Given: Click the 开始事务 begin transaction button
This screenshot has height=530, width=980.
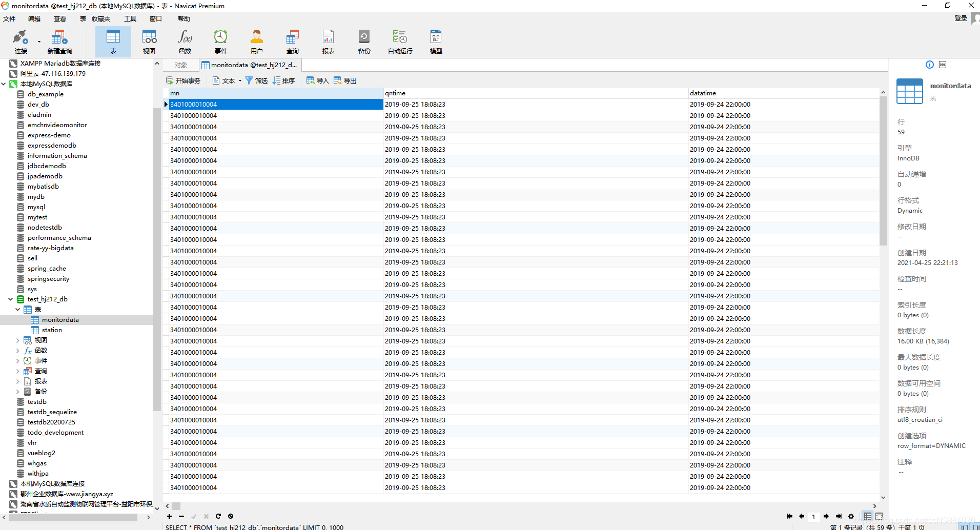Looking at the screenshot, I should [x=183, y=80].
